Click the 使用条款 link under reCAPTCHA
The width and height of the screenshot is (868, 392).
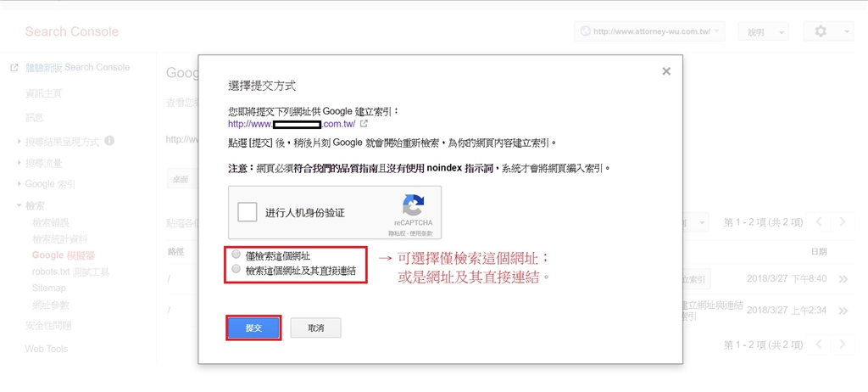(x=420, y=233)
